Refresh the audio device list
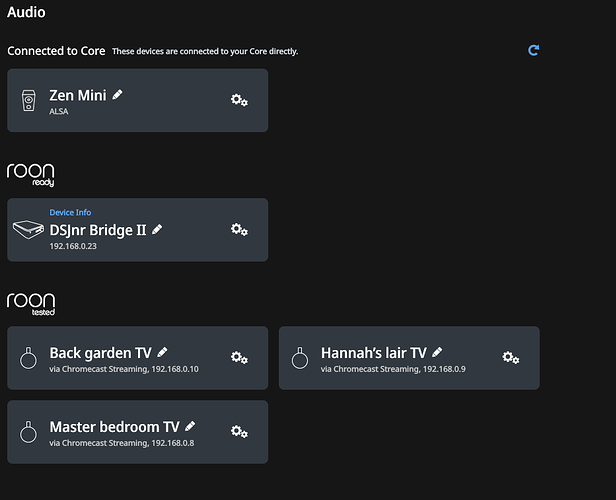The image size is (616, 500). [534, 50]
